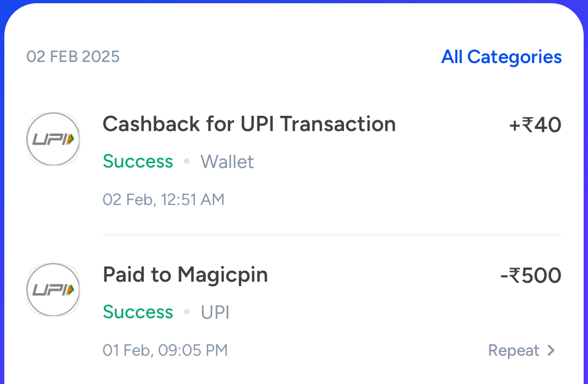Tap the Wallet payment method label
588x384 pixels.
227,162
